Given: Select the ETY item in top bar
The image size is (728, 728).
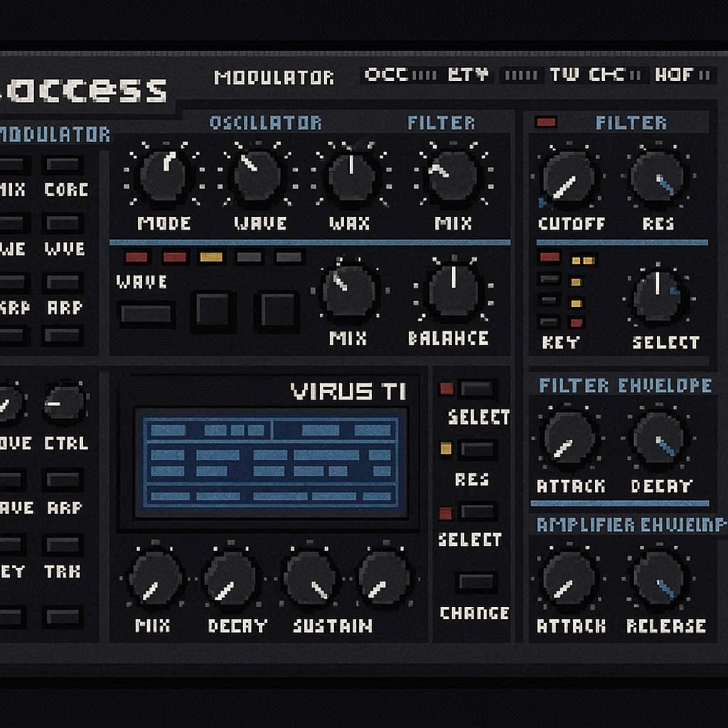Looking at the screenshot, I should click(x=468, y=75).
